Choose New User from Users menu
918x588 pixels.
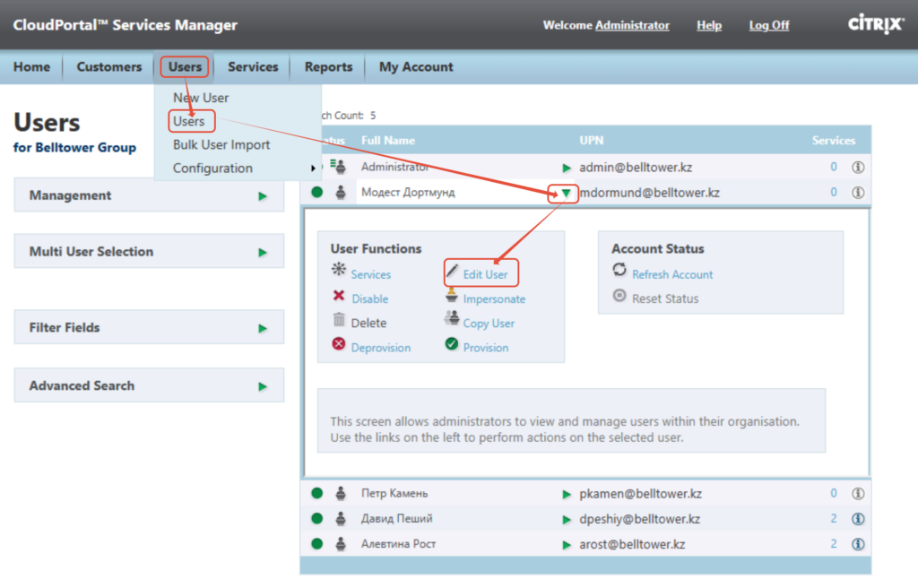coord(201,98)
